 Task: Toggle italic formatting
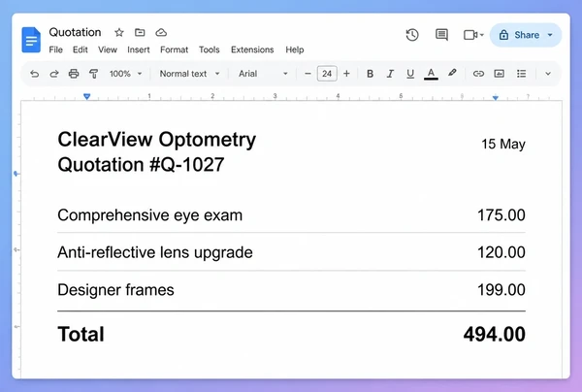(x=390, y=74)
